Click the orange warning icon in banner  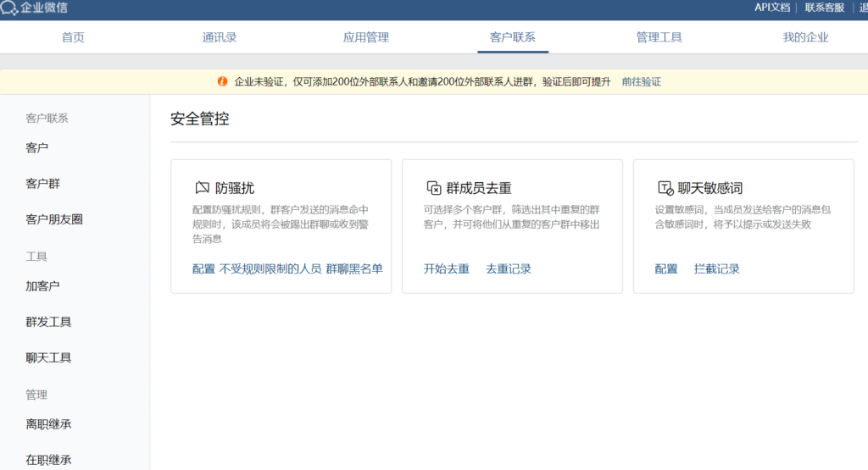222,81
